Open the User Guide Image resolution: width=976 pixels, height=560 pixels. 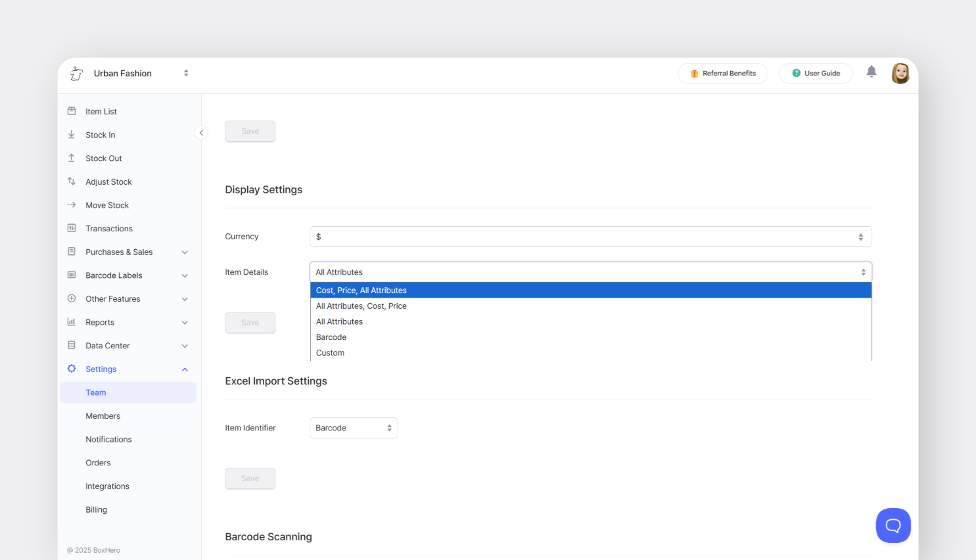click(816, 73)
